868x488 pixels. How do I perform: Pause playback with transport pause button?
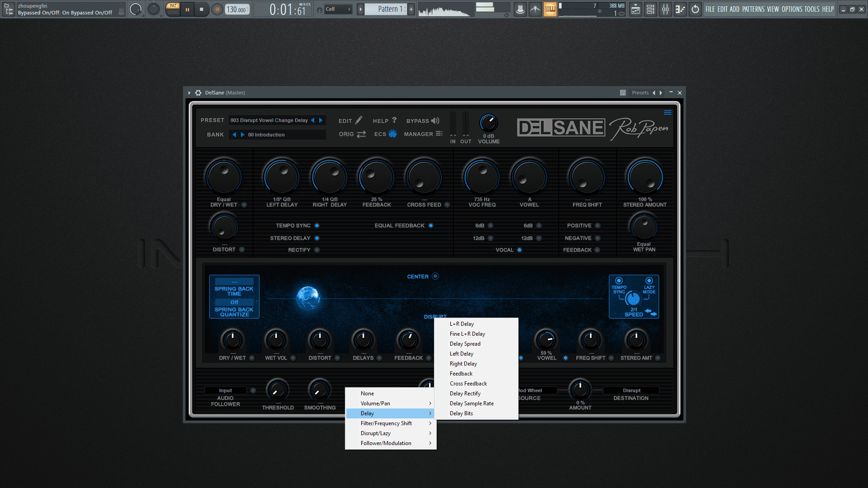(x=187, y=9)
